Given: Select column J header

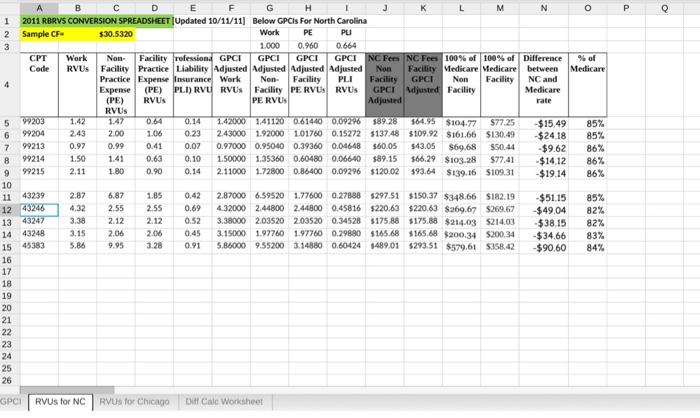Looking at the screenshot, I should (385, 8).
